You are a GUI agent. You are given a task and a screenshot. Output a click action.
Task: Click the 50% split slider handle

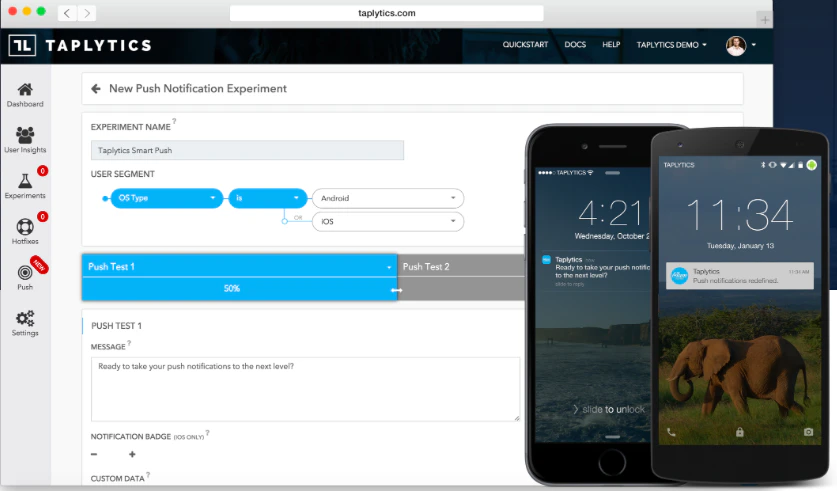(x=397, y=290)
